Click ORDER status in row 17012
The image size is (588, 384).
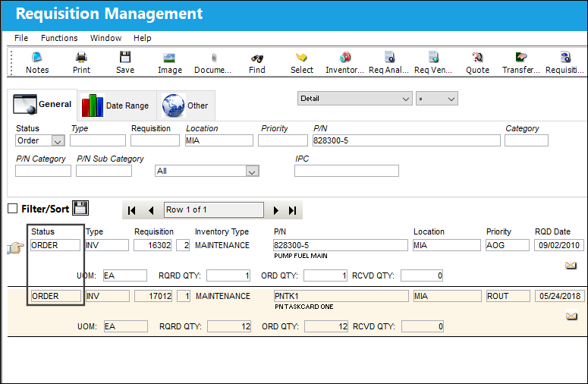[56, 296]
